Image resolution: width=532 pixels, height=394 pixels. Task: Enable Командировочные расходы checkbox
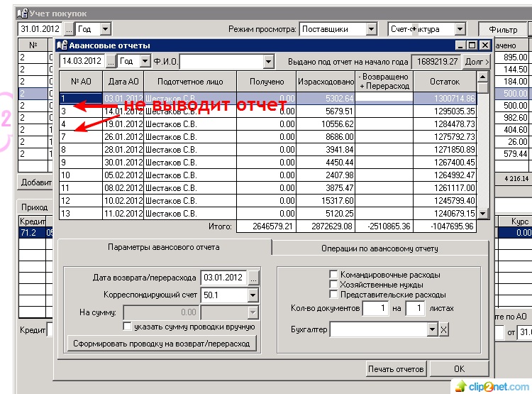[x=333, y=275]
